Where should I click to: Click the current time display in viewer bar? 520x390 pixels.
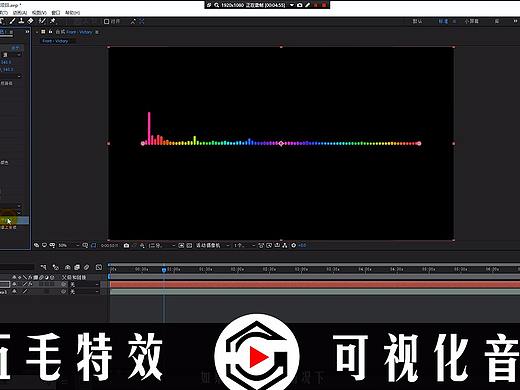pos(109,245)
